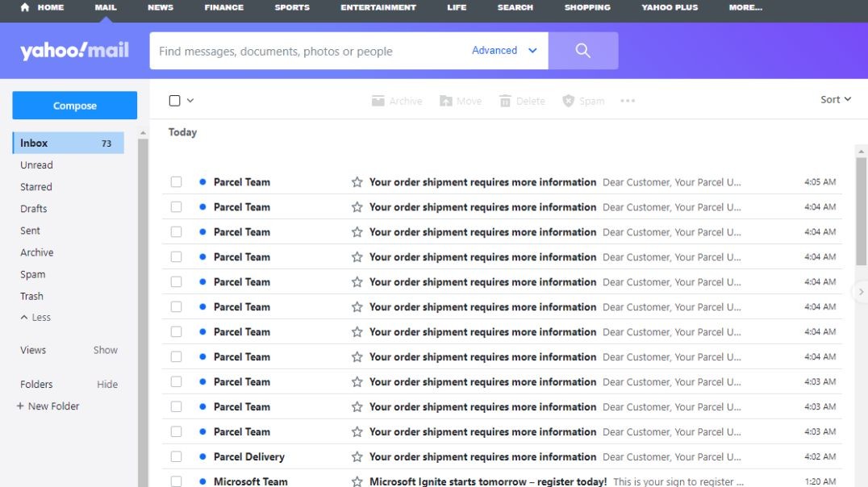The image size is (868, 487).
Task: Start a search with the magnifying glass icon
Action: 583,50
